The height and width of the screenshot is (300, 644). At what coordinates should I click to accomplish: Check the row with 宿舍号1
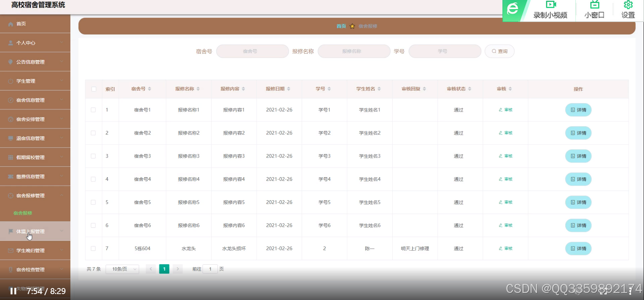[x=93, y=110]
